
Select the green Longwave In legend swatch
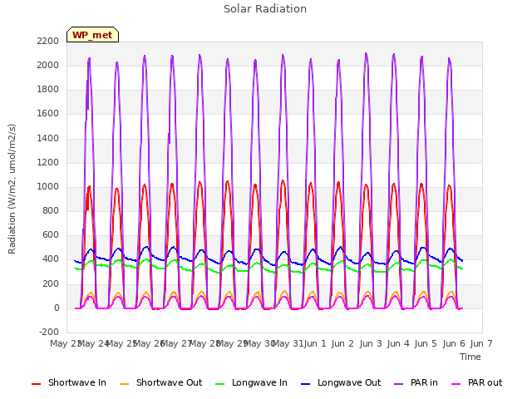click(x=219, y=383)
